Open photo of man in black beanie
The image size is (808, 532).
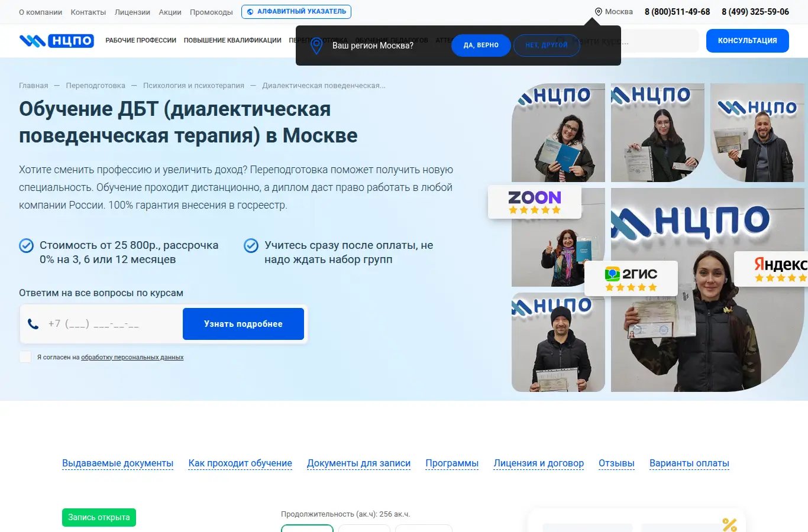[x=558, y=342]
